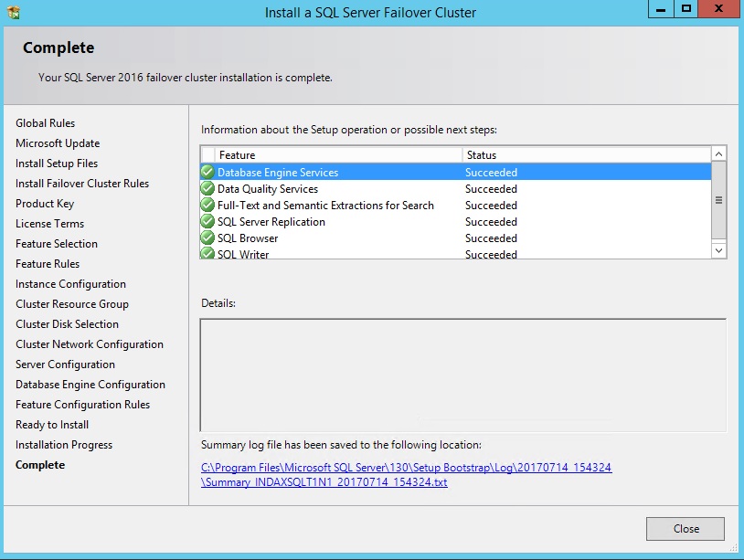The width and height of the screenshot is (744, 560).
Task: Click the feature list scrollbar thumb
Action: click(x=718, y=200)
